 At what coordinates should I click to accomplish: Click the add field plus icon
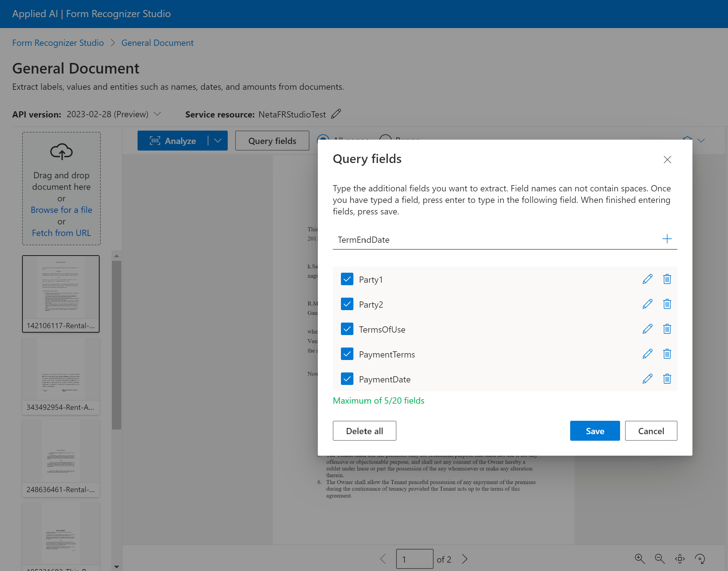coord(667,238)
